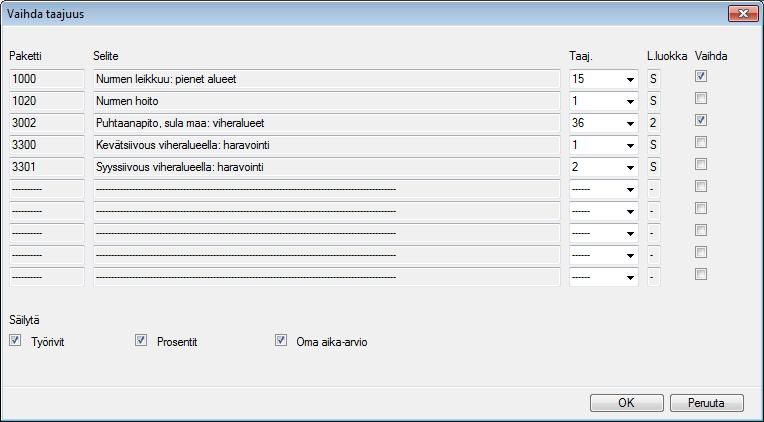764x422 pixels.
Task: Uncheck Vaihda for package 3002
Action: 701,120
